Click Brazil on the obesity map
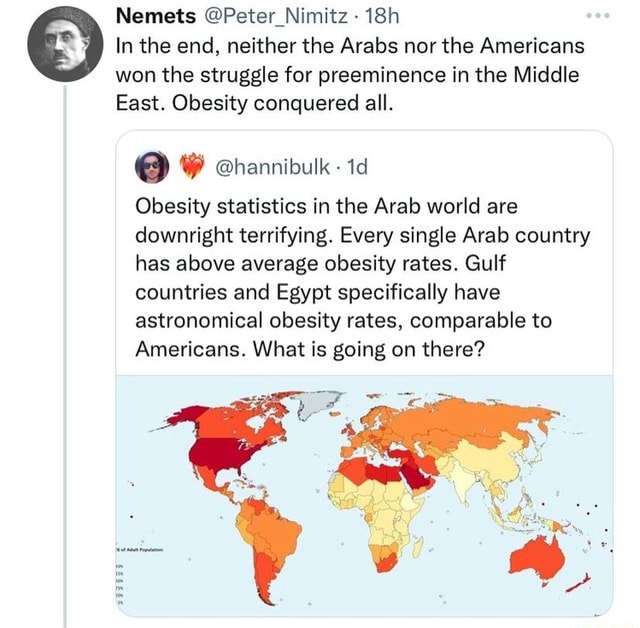 click(x=277, y=529)
